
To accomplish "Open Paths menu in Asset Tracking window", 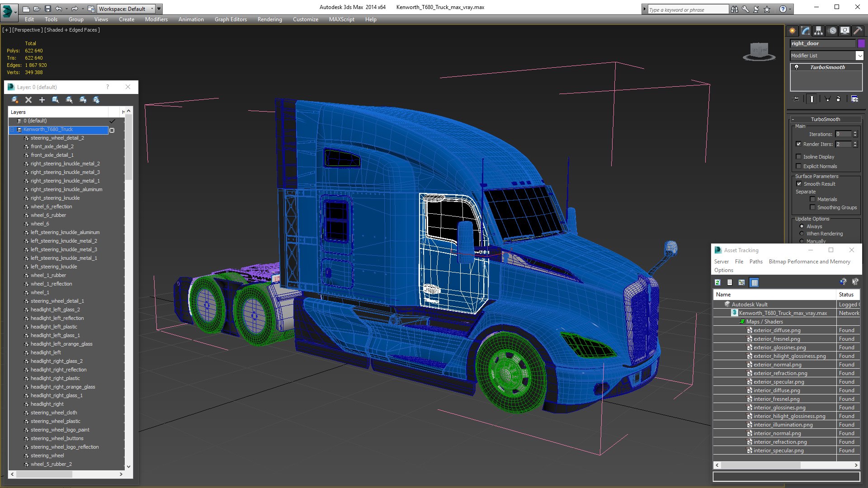I will pos(756,262).
